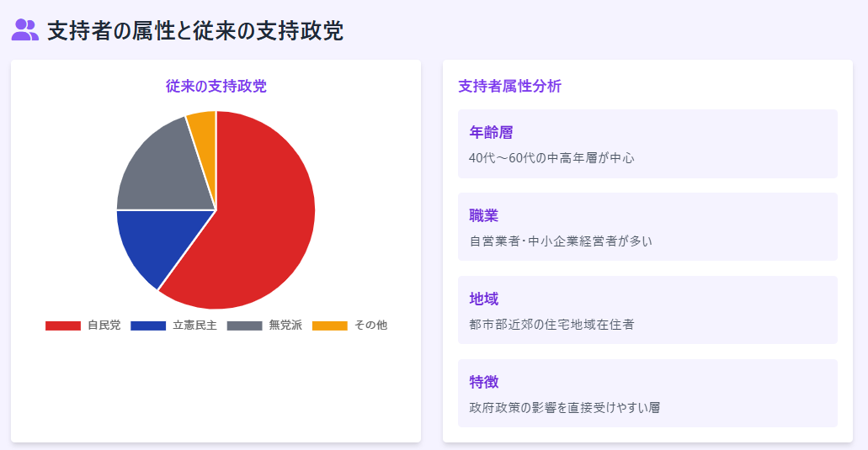Toggle the その他 legend label

click(371, 325)
